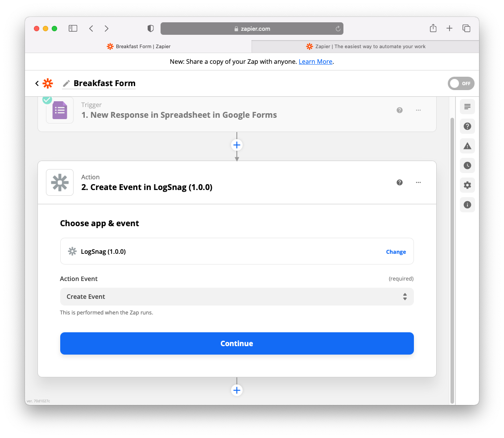Screen dimensions: 504x438
Task: Turn the Zap on with OFF toggle
Action: tap(461, 83)
